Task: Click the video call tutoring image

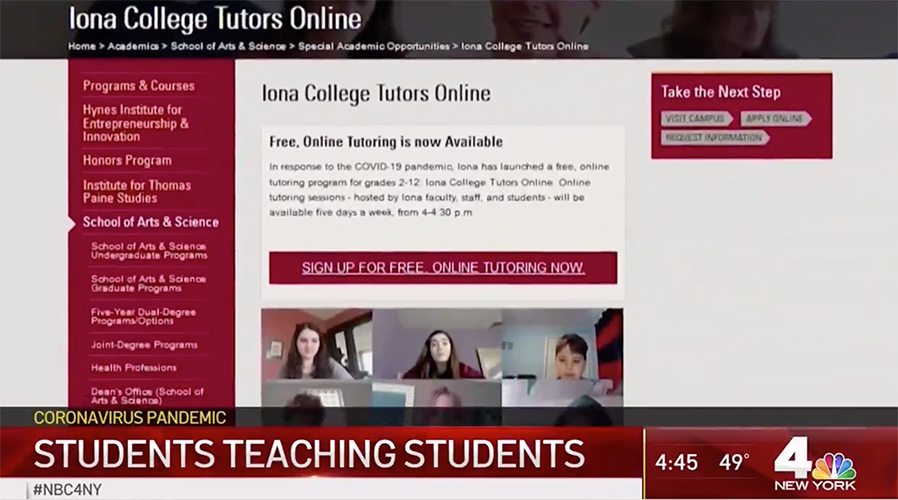Action: click(442, 358)
